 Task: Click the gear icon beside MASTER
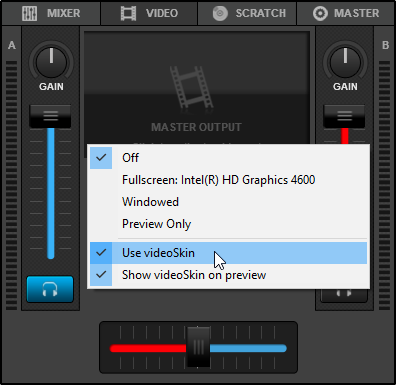320,13
